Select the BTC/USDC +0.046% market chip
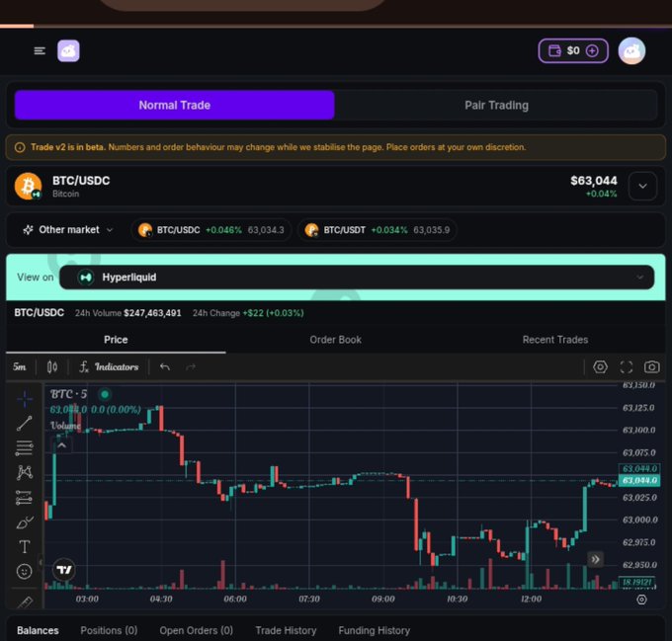Viewport: 672px width, 641px height. click(210, 230)
